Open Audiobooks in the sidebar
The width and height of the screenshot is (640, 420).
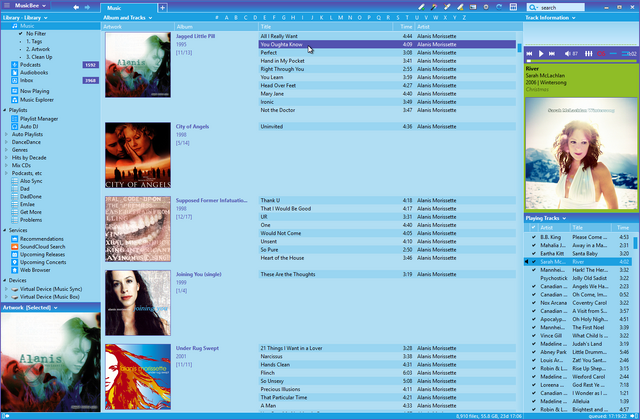pyautogui.click(x=34, y=72)
